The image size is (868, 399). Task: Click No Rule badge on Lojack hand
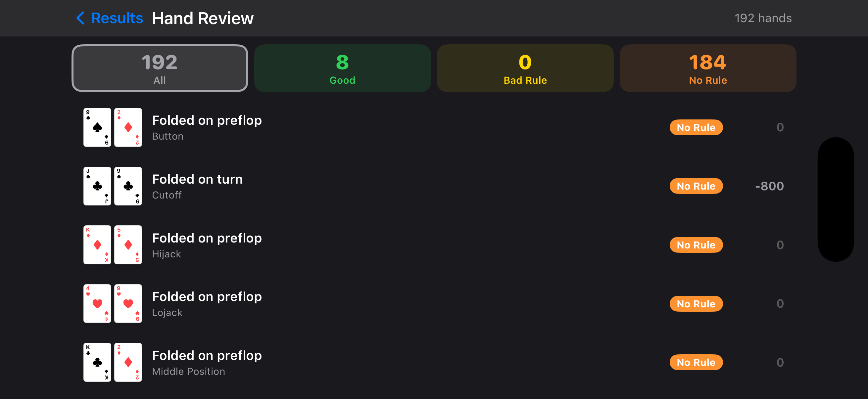click(x=696, y=304)
